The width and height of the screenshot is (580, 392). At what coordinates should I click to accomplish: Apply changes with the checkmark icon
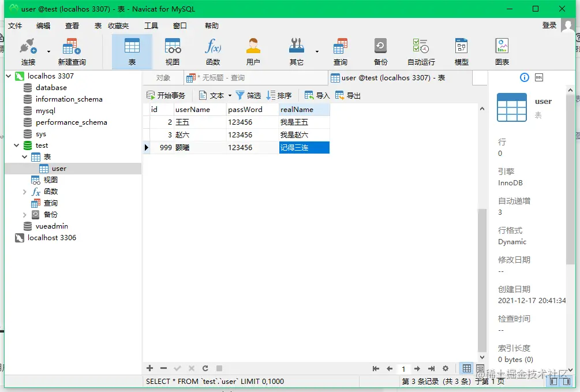click(x=177, y=368)
